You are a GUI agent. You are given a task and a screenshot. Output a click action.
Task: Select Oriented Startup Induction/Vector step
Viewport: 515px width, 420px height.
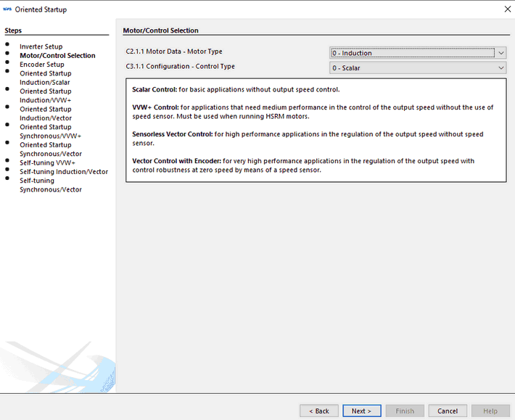[x=45, y=114]
